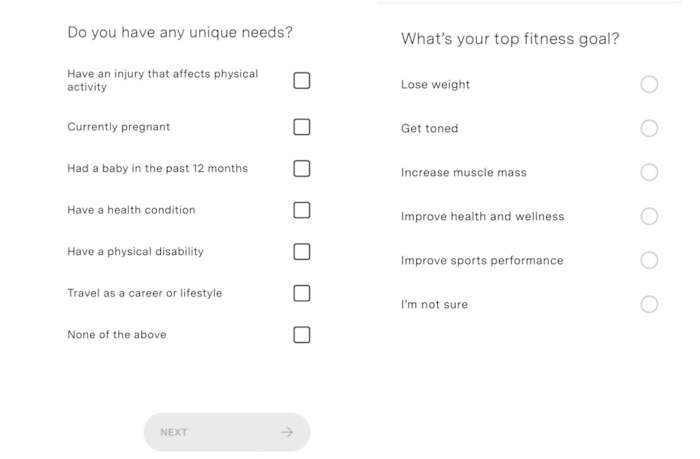700x459 pixels.
Task: Check the injury affecting physical activity box
Action: tap(301, 80)
